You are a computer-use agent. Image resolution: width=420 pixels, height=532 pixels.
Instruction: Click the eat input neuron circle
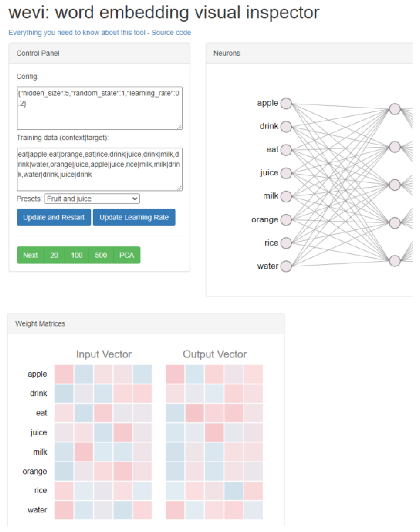coord(286,150)
